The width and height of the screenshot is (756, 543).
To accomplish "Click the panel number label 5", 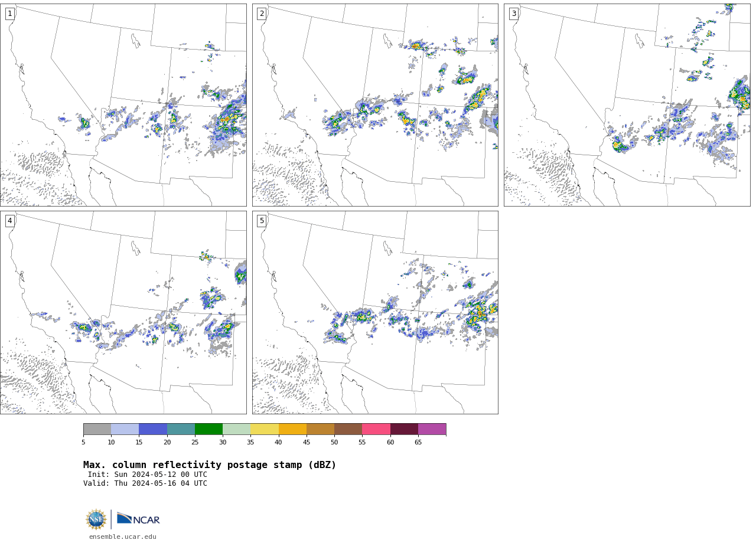I will [262, 221].
